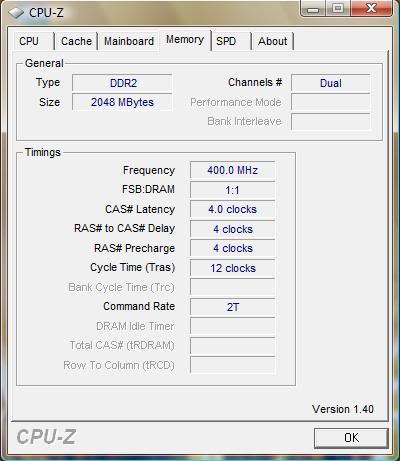This screenshot has height=461, width=400.
Task: Maximize the CPU-Z window
Action: (x=338, y=8)
